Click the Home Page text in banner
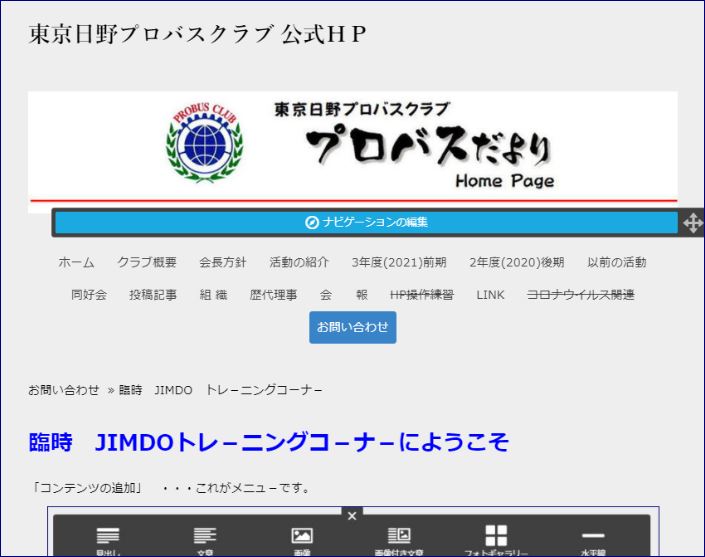This screenshot has width=705, height=557. [504, 181]
